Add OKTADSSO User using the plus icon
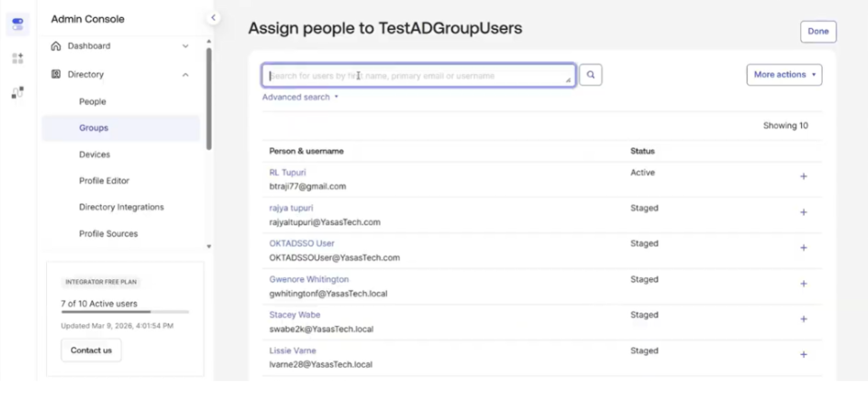 (x=803, y=248)
